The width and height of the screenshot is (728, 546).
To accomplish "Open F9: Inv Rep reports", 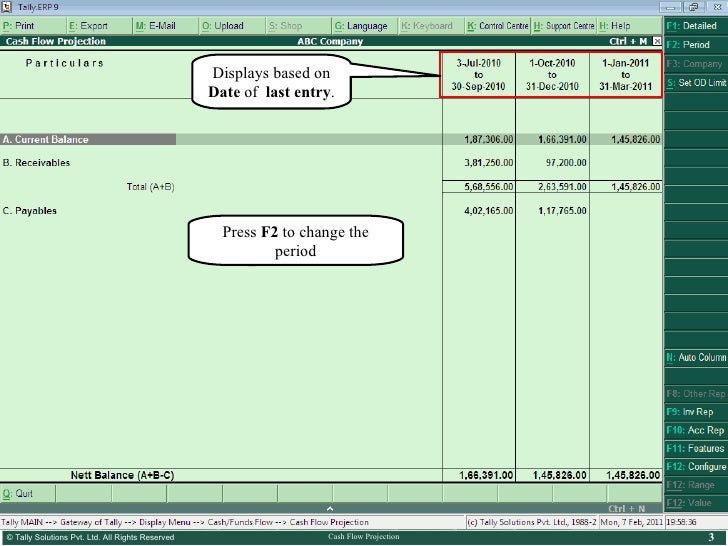I will tap(696, 412).
